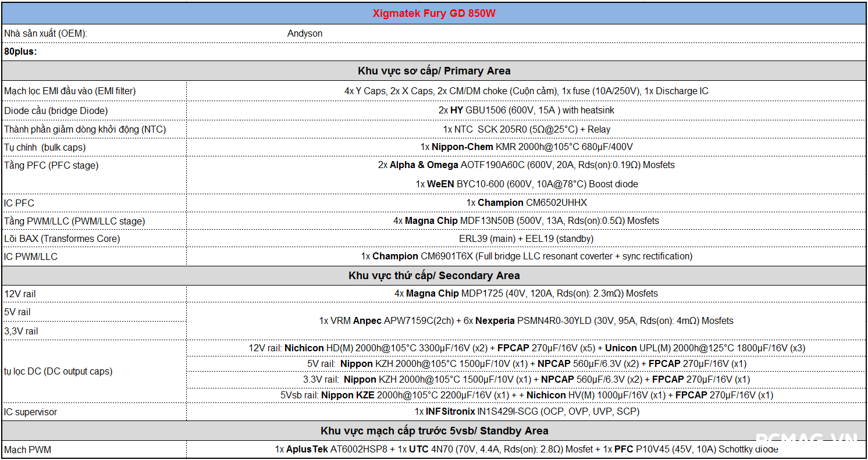This screenshot has height=460, width=868.
Task: Click the Champion CM6502UHHX cell
Action: coord(526,203)
